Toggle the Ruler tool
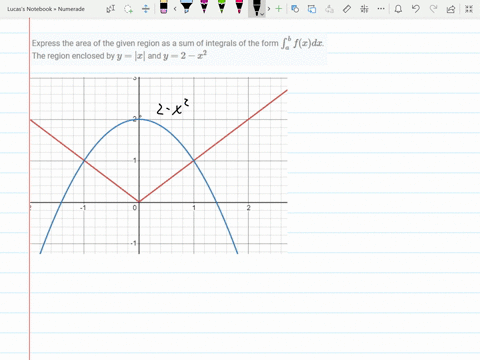This screenshot has width=480, height=360. pyautogui.click(x=347, y=9)
